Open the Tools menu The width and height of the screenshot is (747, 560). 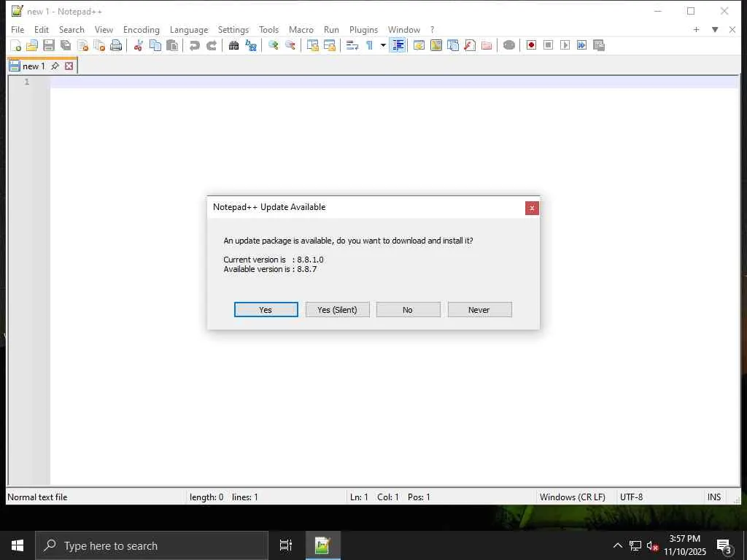pyautogui.click(x=268, y=29)
